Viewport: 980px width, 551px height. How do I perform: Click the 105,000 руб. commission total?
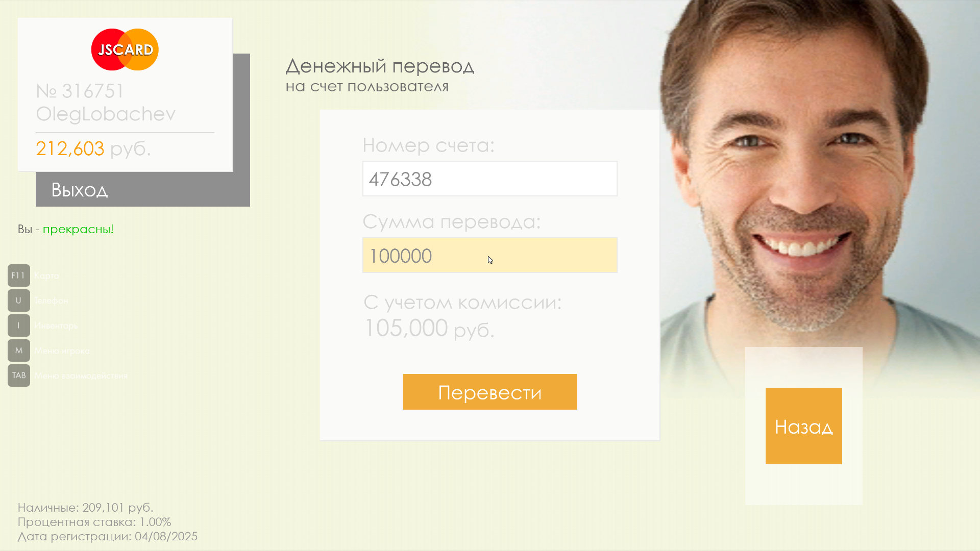[x=429, y=328]
